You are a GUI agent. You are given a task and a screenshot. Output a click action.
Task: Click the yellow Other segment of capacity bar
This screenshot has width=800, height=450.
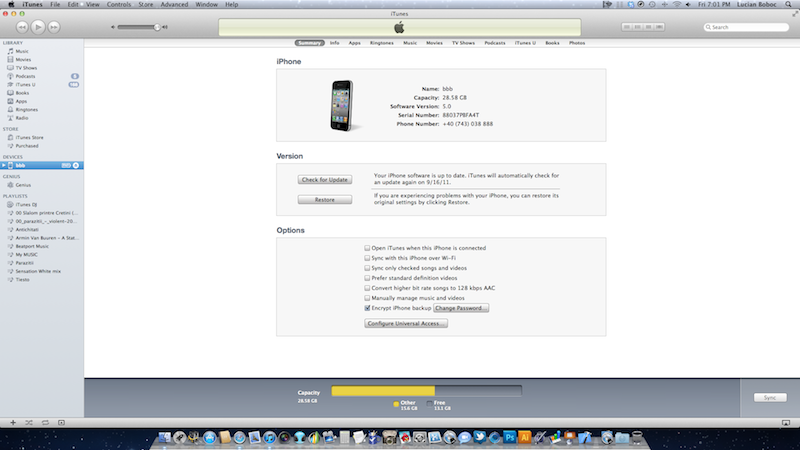click(383, 391)
